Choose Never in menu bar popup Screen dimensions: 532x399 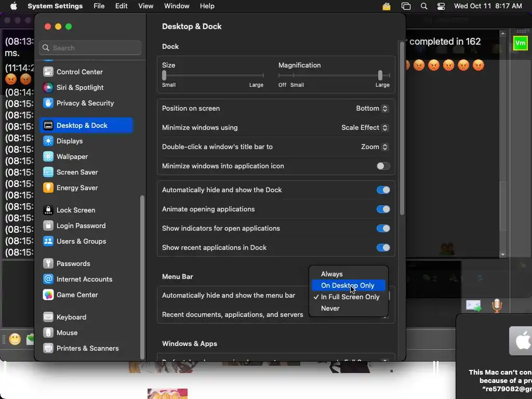349,309
